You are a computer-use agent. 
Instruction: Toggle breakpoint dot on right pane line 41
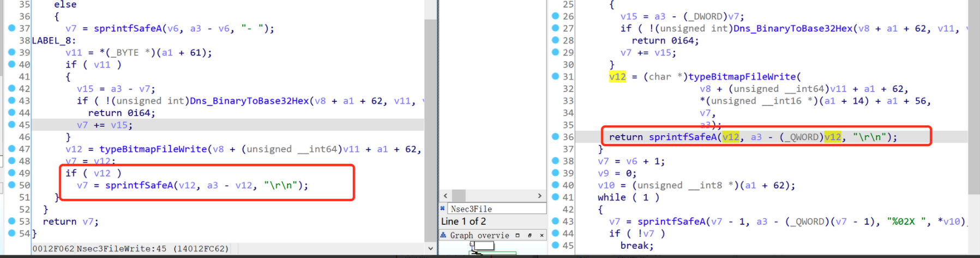coord(555,196)
